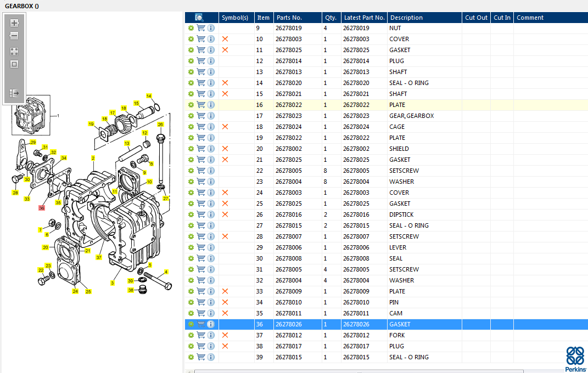Image resolution: width=588 pixels, height=373 pixels.
Task: Show info for PLATE item 16
Action: pos(211,105)
